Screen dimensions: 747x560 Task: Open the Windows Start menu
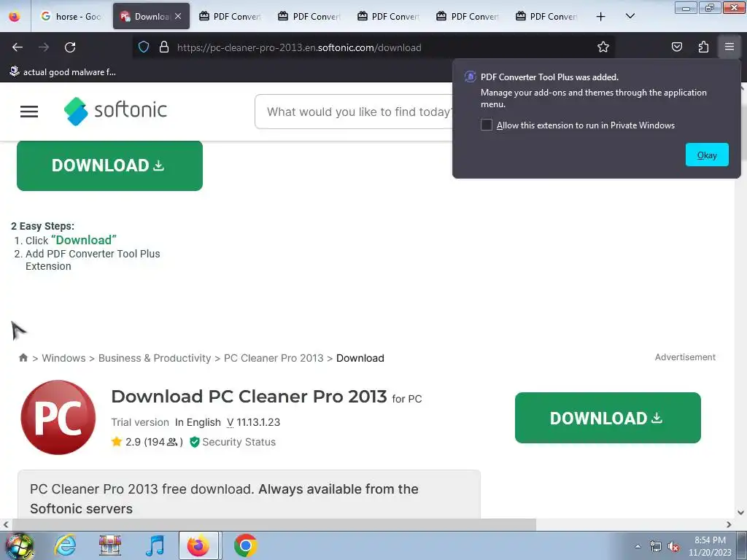19,545
